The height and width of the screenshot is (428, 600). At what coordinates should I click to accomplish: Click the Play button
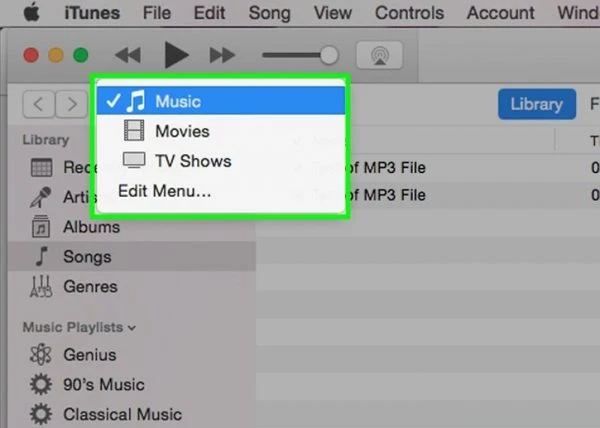(176, 55)
